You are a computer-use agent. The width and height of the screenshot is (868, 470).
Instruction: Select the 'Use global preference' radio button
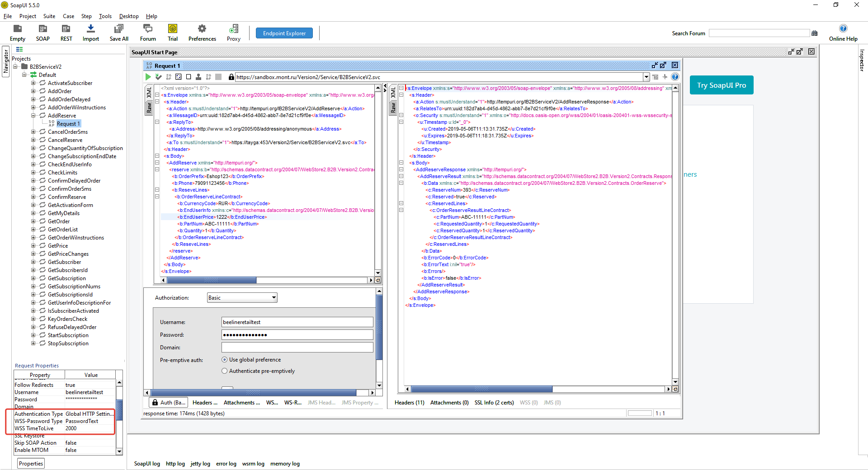tap(225, 360)
